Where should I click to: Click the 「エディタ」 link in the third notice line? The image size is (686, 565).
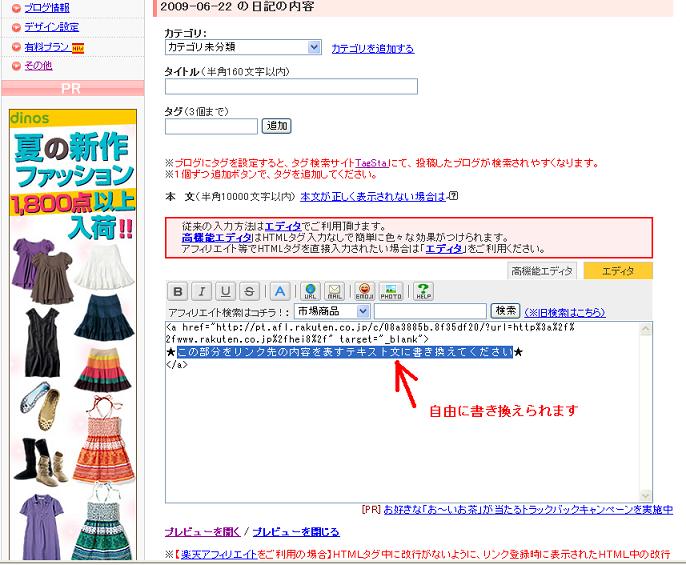(x=444, y=249)
